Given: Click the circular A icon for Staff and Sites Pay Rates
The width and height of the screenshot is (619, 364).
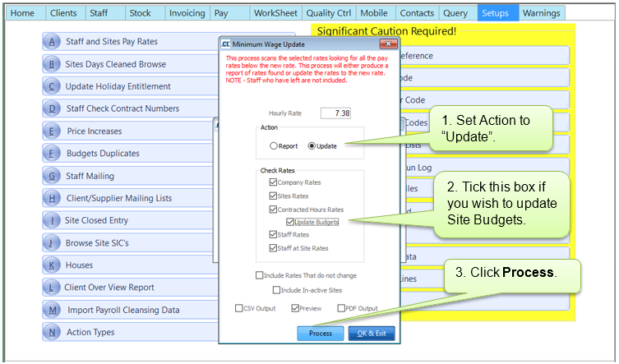Looking at the screenshot, I should tap(53, 42).
